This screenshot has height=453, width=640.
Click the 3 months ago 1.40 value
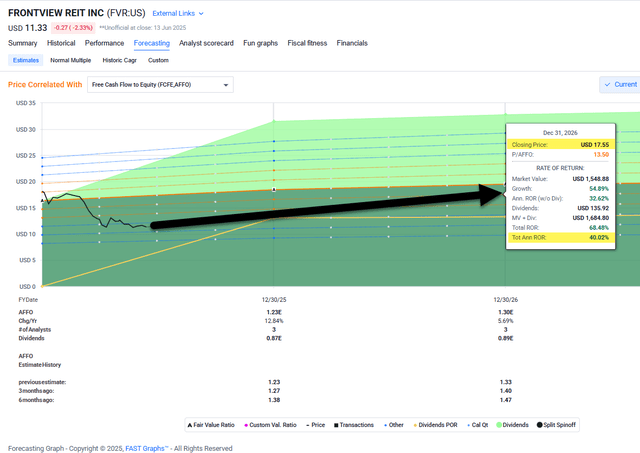point(505,391)
